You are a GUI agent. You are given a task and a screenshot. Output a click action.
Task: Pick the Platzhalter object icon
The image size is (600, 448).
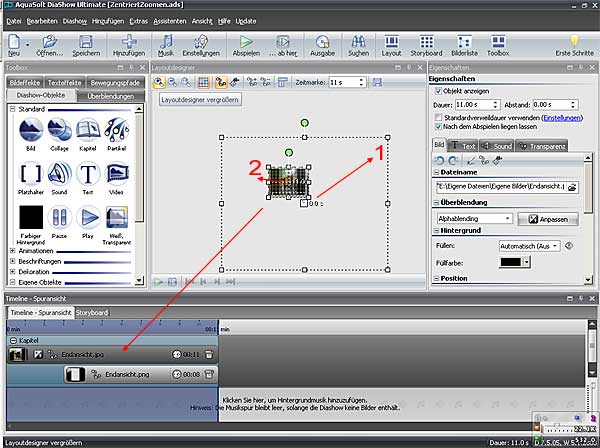pyautogui.click(x=31, y=175)
